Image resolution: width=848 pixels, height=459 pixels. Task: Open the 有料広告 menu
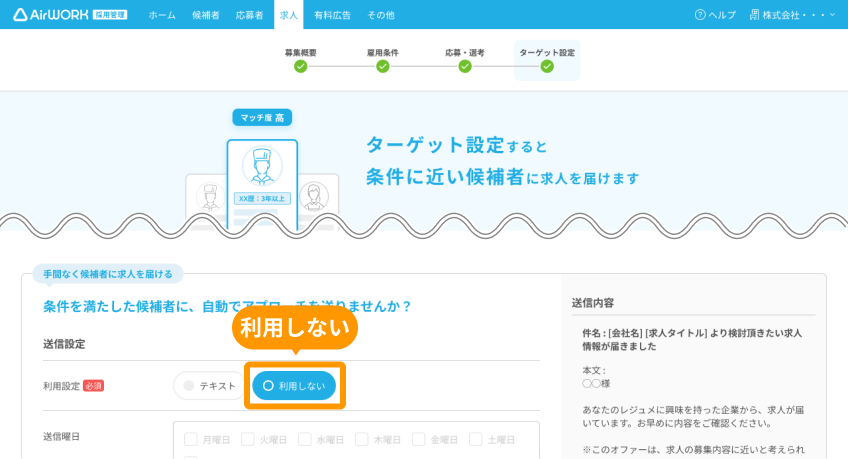[333, 15]
